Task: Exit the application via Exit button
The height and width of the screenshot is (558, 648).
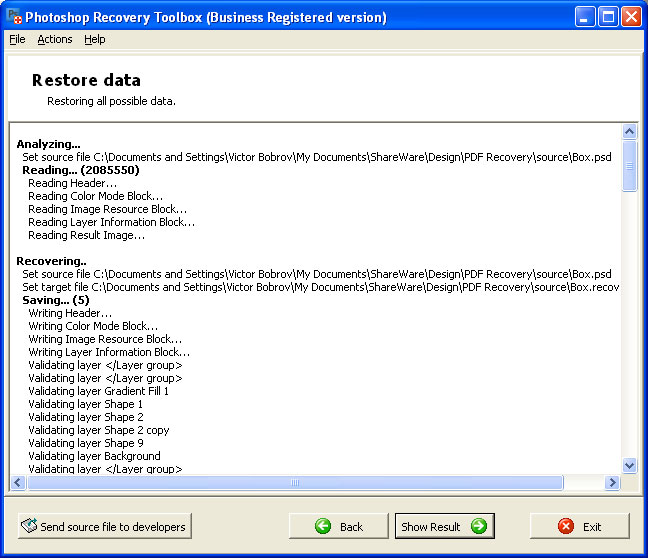Action: (x=580, y=526)
